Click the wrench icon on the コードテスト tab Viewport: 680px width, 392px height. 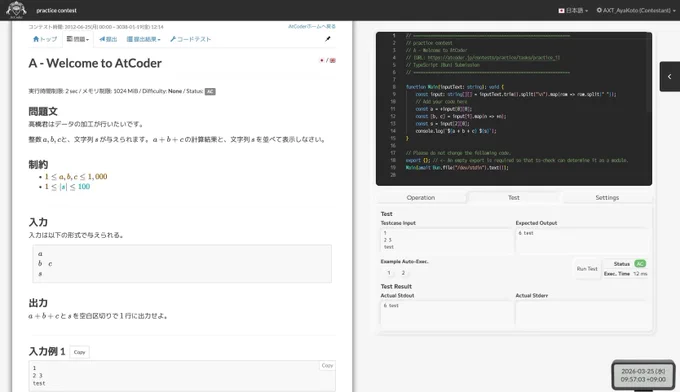click(x=173, y=39)
